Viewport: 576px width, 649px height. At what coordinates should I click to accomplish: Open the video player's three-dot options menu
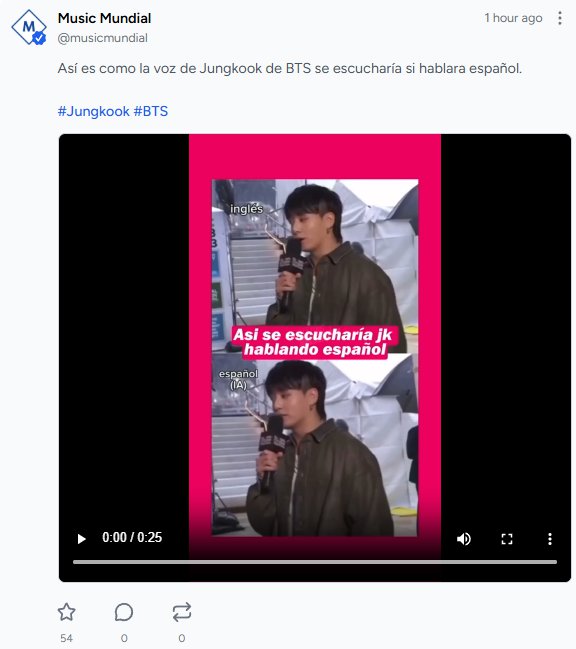coord(550,538)
